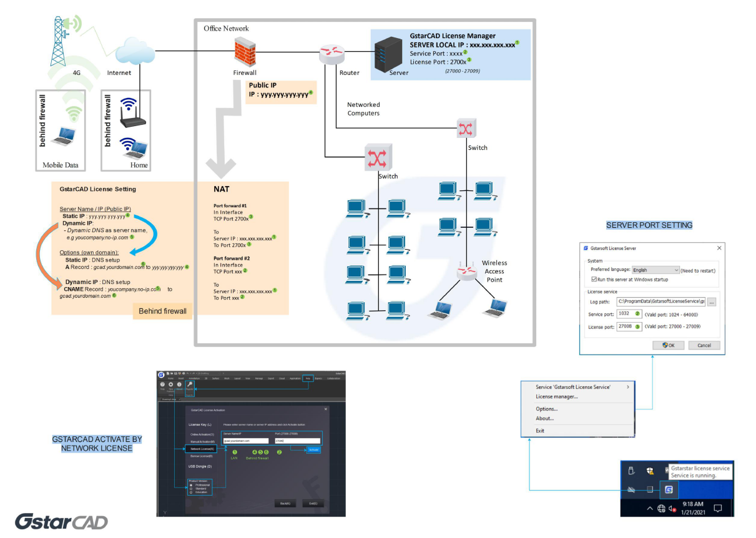Click the log path browse '...' button
This screenshot has height=538, width=756.
[712, 301]
